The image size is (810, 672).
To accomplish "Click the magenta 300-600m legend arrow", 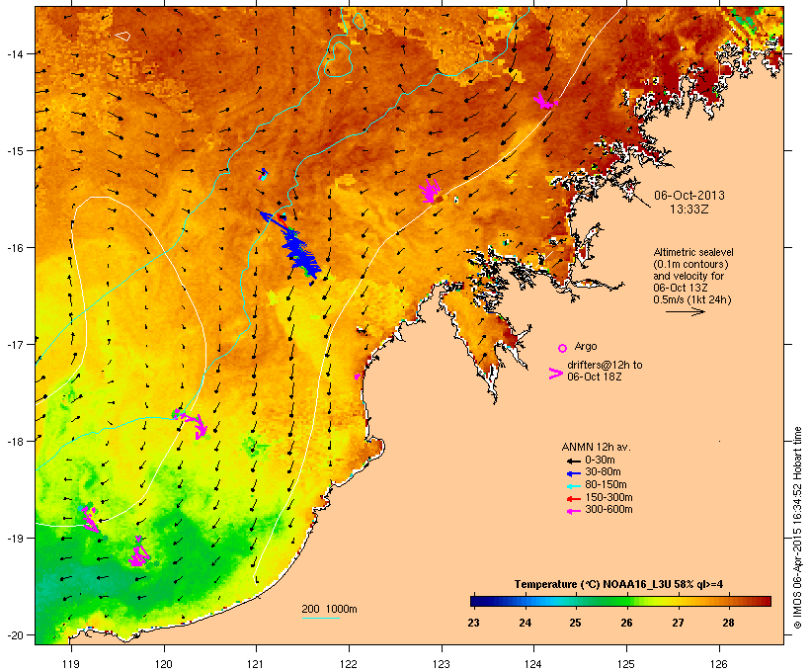I will tap(573, 511).
